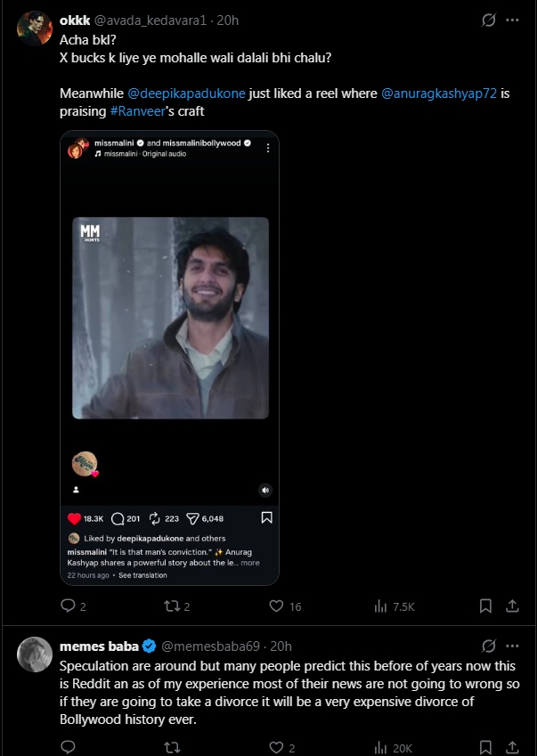Click okkk's profile avatar
This screenshot has height=756, width=537.
pos(35,28)
